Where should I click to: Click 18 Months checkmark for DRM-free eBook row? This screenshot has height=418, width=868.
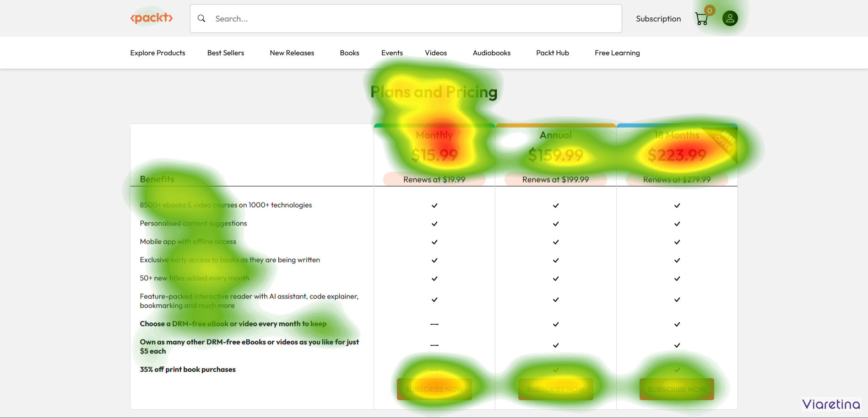[677, 324]
